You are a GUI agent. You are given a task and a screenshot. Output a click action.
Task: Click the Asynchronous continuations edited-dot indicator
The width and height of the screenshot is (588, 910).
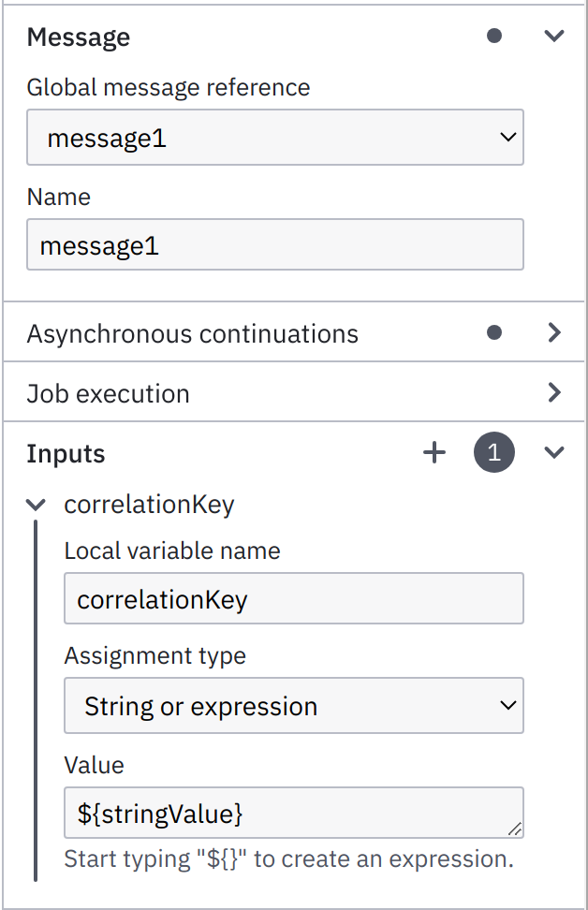point(494,332)
